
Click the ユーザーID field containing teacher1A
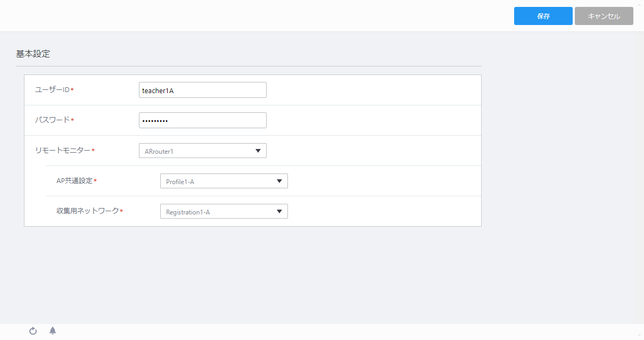202,90
